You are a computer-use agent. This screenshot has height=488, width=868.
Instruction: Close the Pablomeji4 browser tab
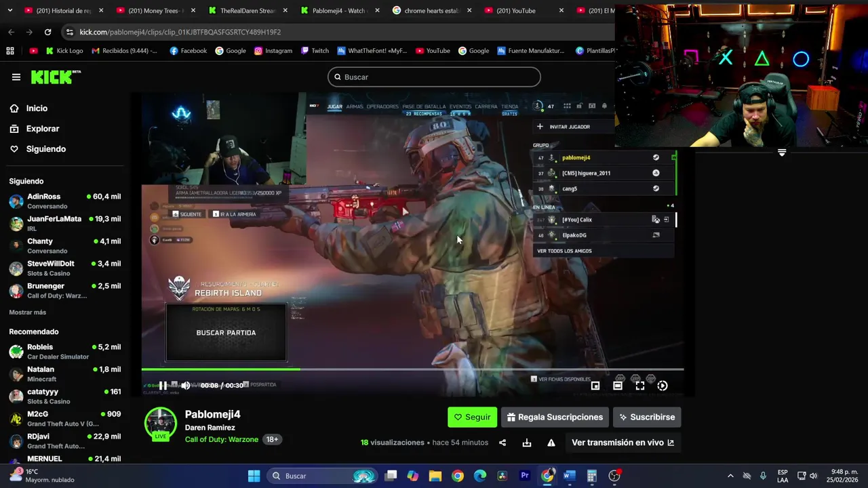click(x=377, y=11)
